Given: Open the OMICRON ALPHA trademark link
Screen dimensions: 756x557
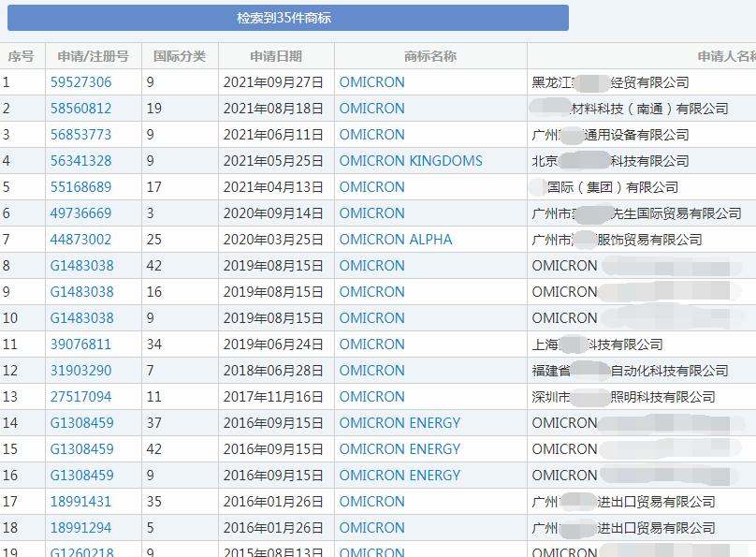Looking at the screenshot, I should click(394, 239).
